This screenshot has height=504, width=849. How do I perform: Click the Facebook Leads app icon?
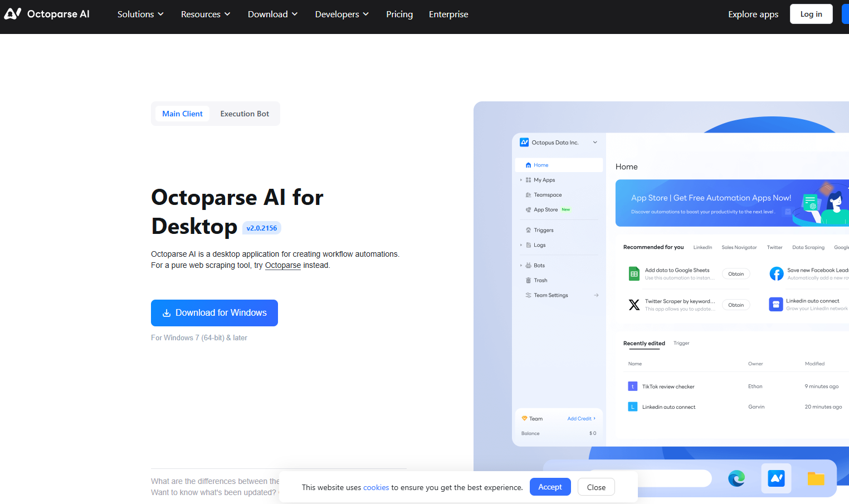point(776,273)
